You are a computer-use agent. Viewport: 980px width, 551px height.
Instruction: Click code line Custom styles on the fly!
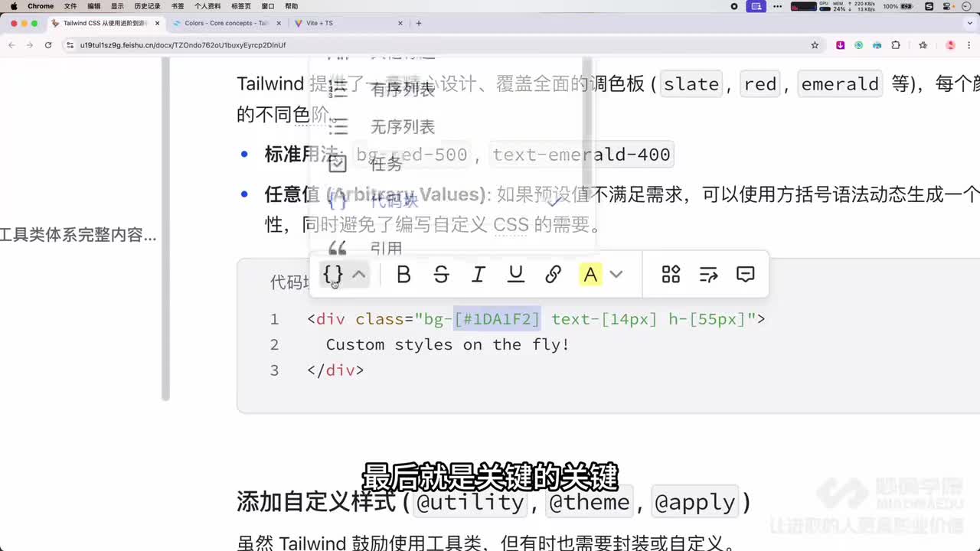(448, 344)
